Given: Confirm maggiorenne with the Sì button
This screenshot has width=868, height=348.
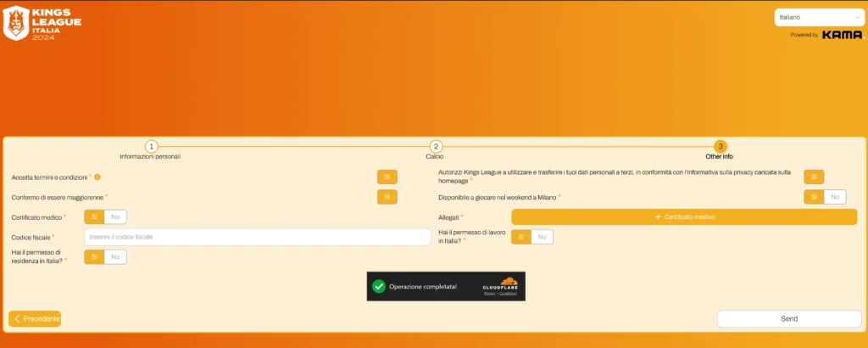Looking at the screenshot, I should click(x=387, y=197).
